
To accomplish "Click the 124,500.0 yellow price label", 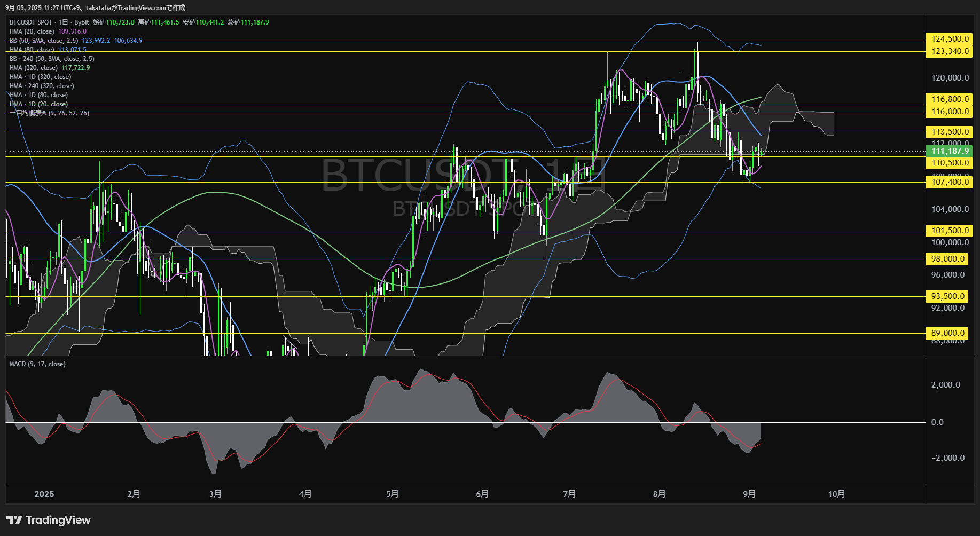I will [x=949, y=39].
